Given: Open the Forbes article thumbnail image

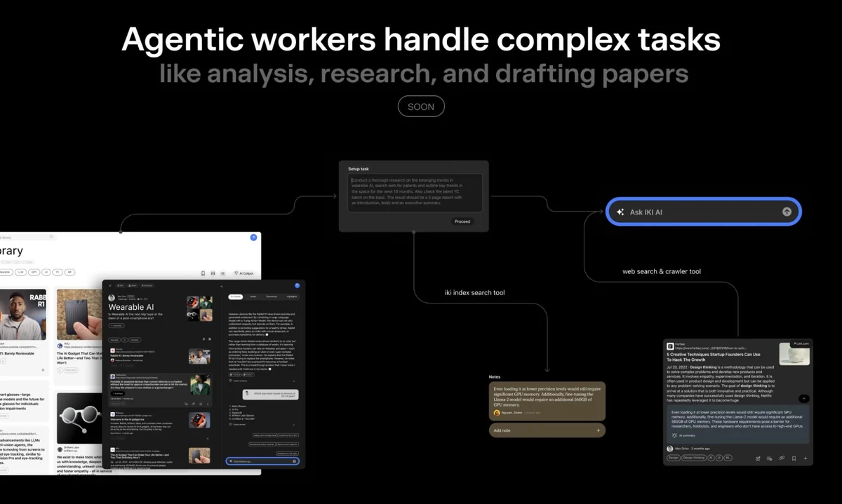Looking at the screenshot, I should pyautogui.click(x=794, y=354).
